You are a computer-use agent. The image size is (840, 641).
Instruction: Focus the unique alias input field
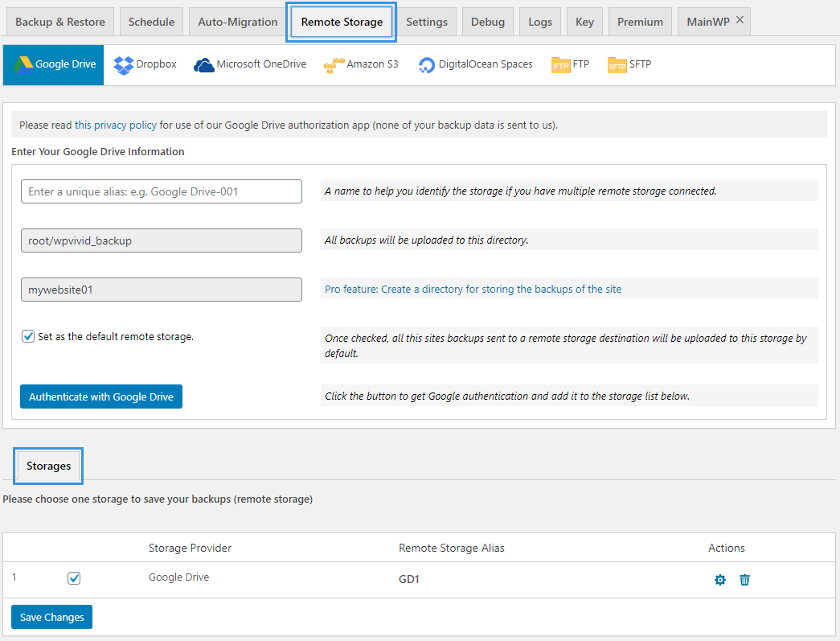pyautogui.click(x=162, y=191)
